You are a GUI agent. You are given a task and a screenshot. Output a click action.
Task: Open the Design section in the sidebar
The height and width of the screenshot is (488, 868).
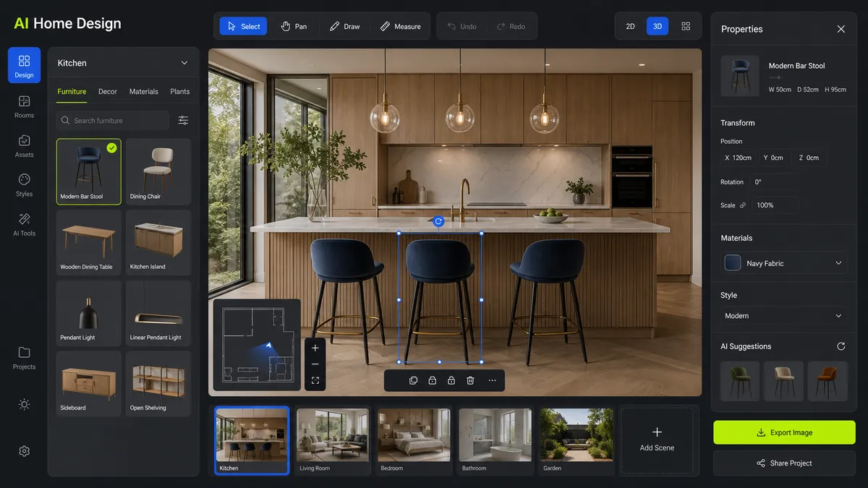click(24, 67)
